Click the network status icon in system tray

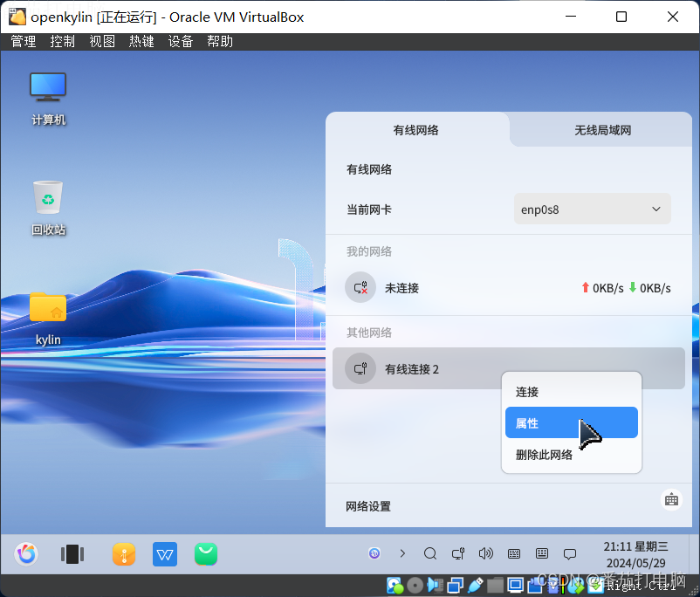457,553
